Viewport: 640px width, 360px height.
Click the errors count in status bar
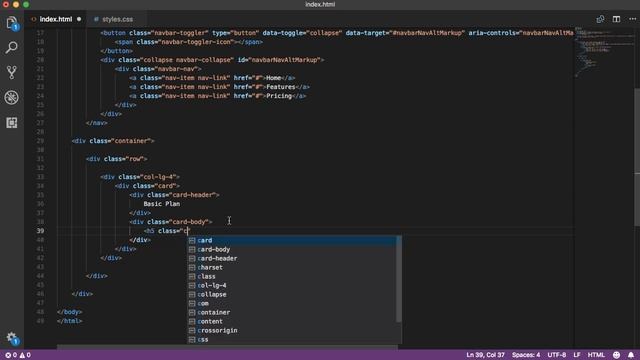11,355
